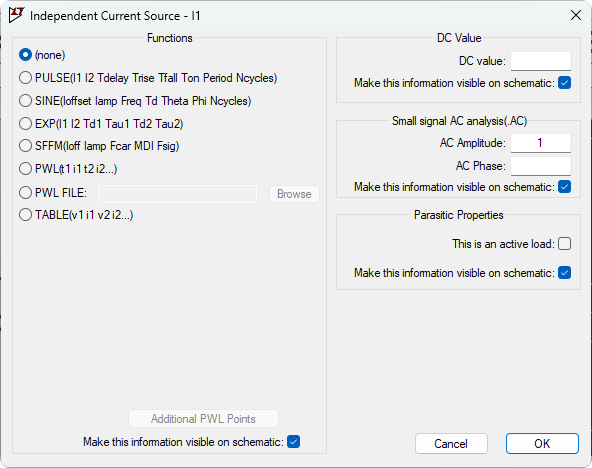Screen dimensions: 592x468
Task: Click the DC value input field
Action: 541,61
